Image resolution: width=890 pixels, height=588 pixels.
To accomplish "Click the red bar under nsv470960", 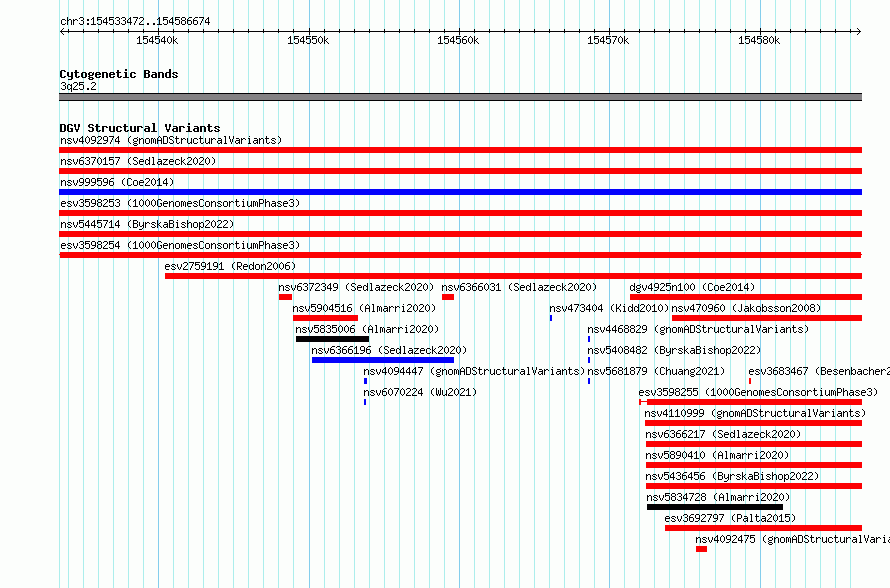I will (767, 318).
